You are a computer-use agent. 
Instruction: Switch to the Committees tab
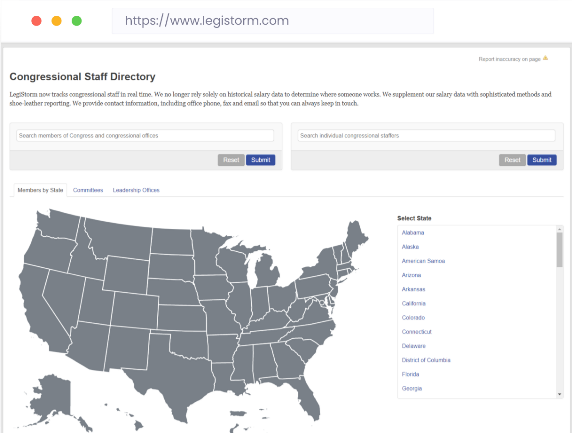(x=88, y=190)
